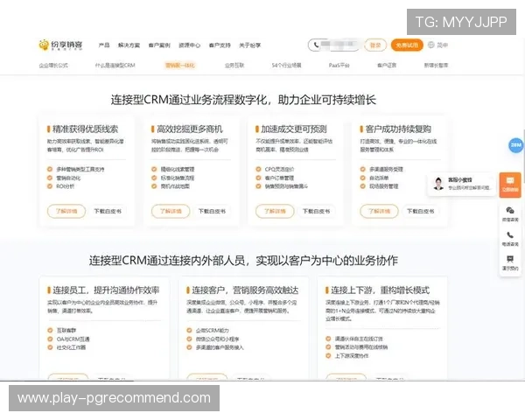Open the 资源中心 menu
Viewport: 525px width, 420px height.
click(190, 45)
